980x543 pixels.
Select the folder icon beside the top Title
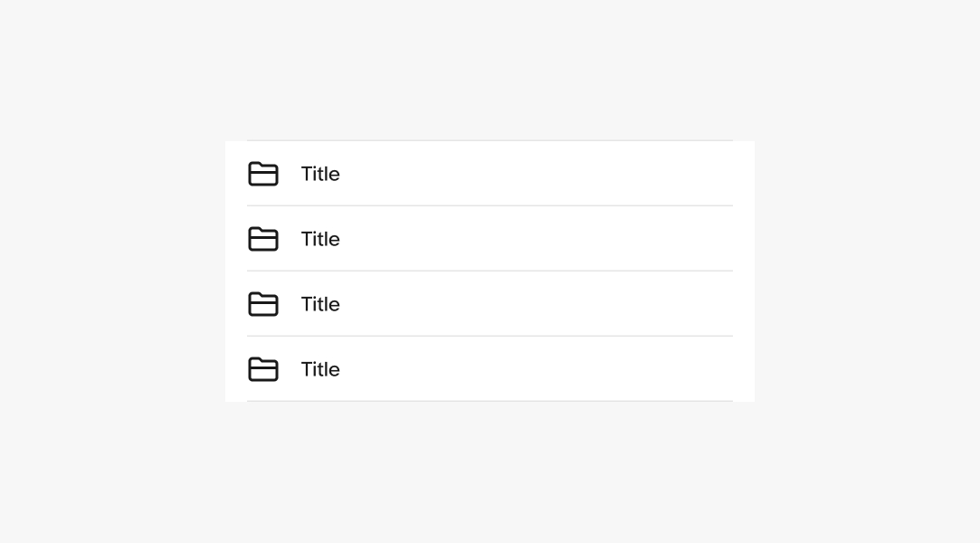pyautogui.click(x=263, y=174)
